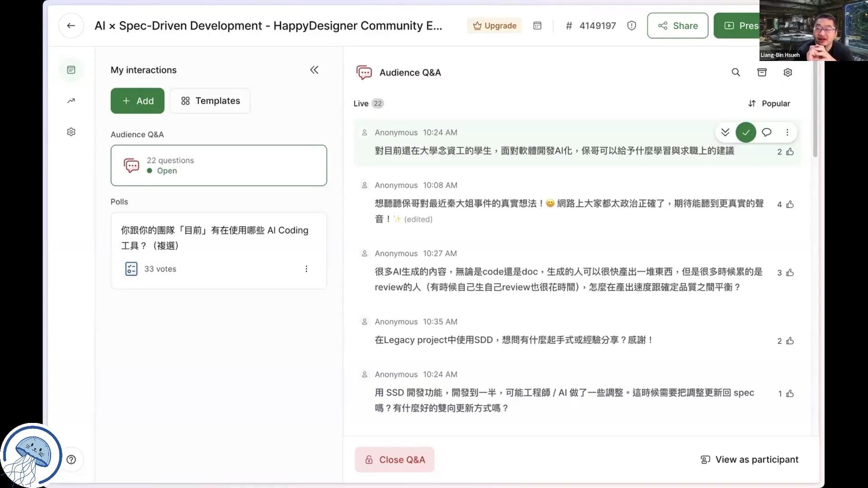The image size is (868, 488).
Task: Click the privacy shield icon
Action: click(x=632, y=26)
